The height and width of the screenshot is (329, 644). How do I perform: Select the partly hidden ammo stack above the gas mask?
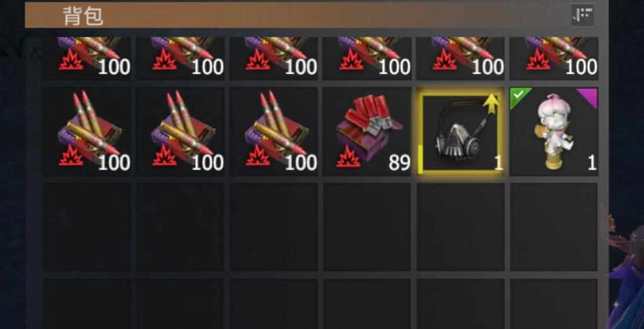(460, 58)
